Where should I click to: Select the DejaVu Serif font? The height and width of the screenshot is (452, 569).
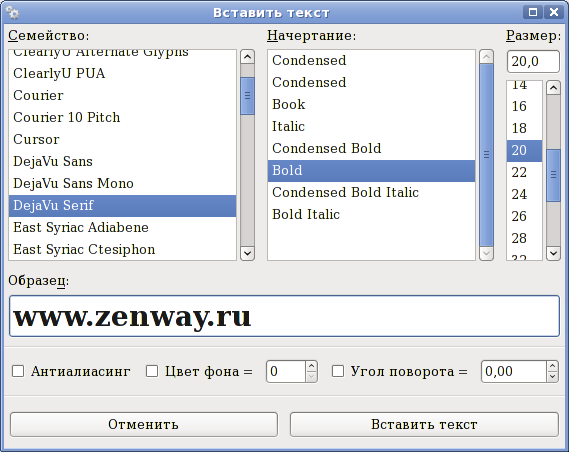[x=122, y=206]
